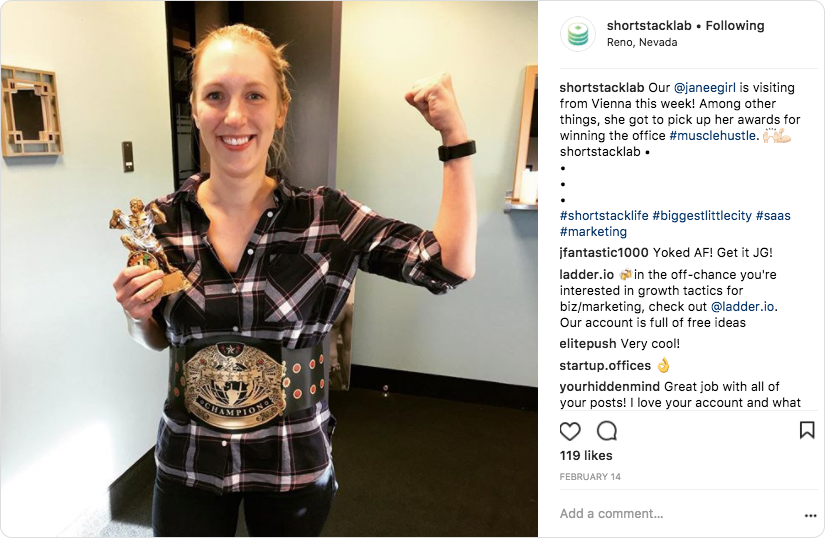Focus the Add a comment field

678,513
